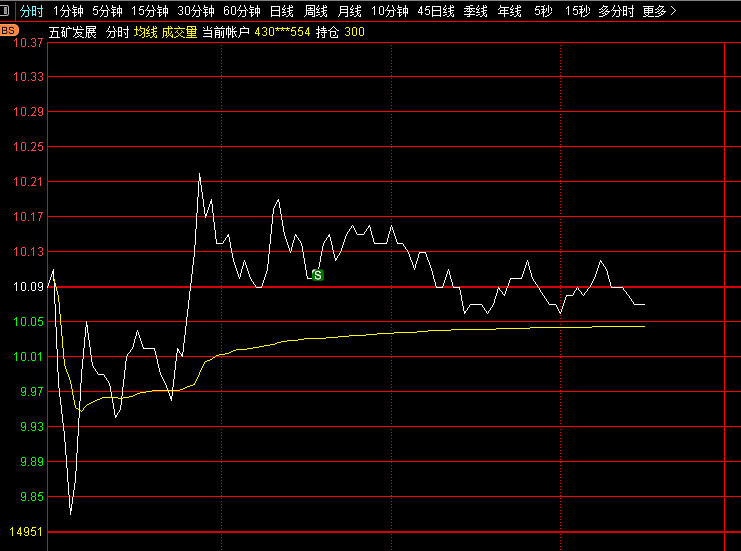Click the account number 430***554
The width and height of the screenshot is (741, 551).
click(x=282, y=32)
